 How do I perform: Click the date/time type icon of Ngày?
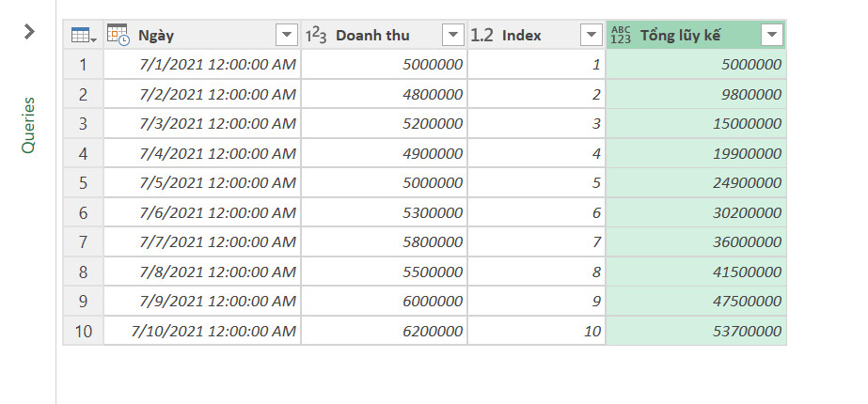(x=118, y=35)
